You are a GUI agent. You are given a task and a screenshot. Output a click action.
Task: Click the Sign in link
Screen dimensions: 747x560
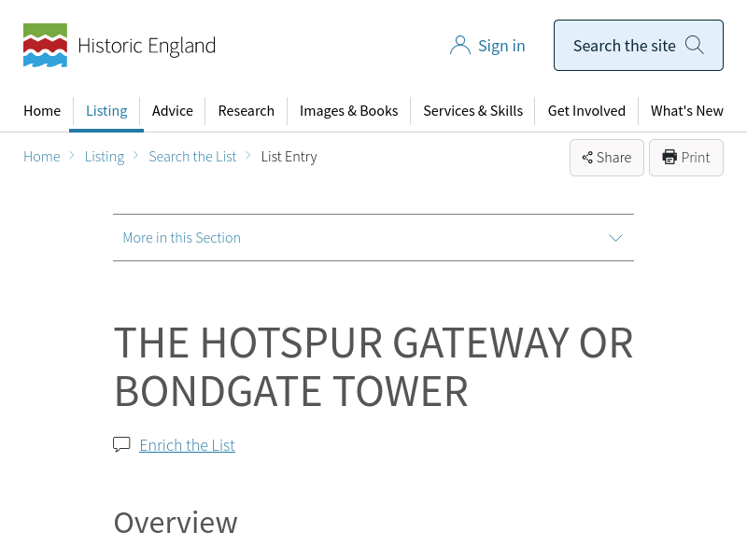501,46
